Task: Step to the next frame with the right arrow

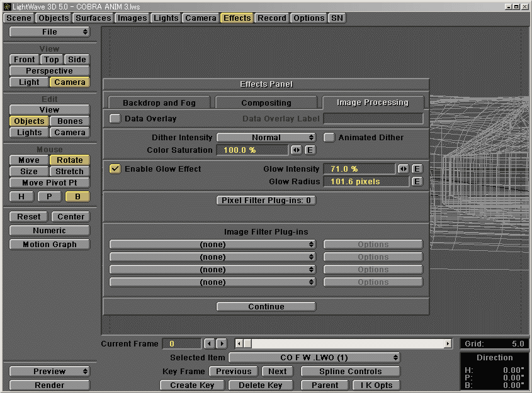Action: pos(222,344)
